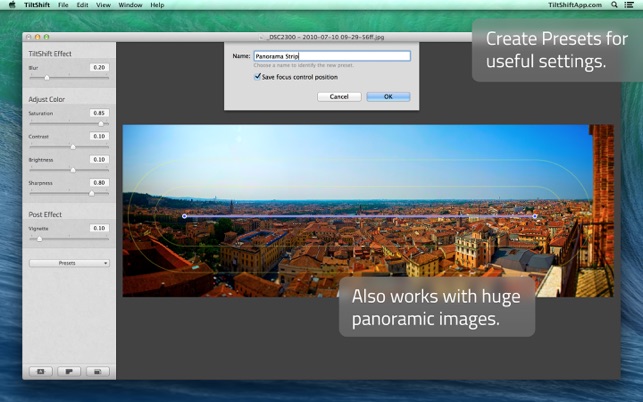
Task: Click the Contrast value field
Action: (99, 136)
